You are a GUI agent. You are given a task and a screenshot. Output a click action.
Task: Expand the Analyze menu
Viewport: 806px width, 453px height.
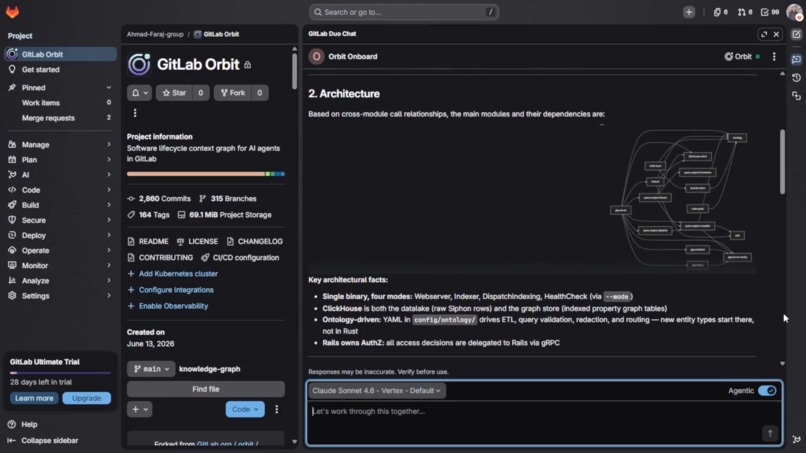61,281
